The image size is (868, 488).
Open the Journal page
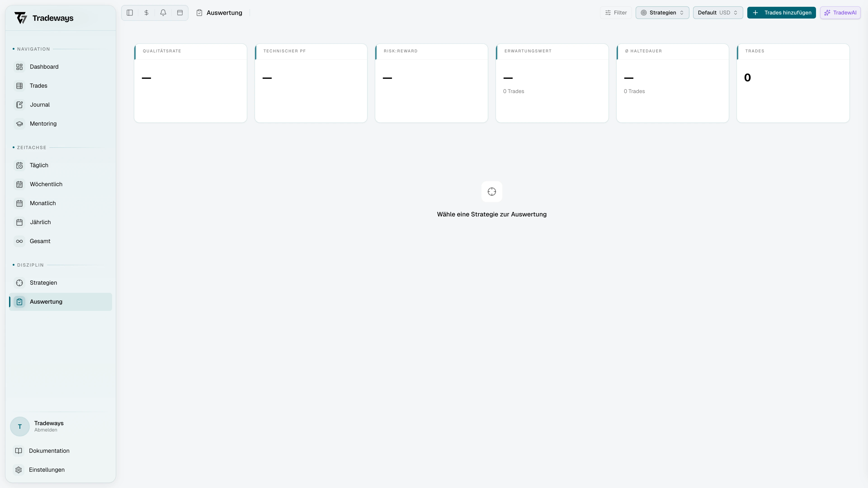tap(40, 105)
